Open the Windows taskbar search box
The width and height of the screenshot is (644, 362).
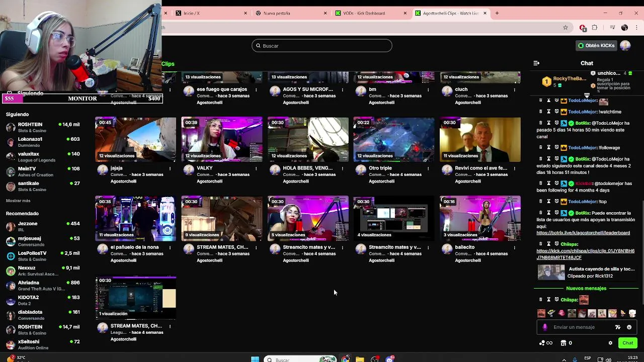point(300,359)
